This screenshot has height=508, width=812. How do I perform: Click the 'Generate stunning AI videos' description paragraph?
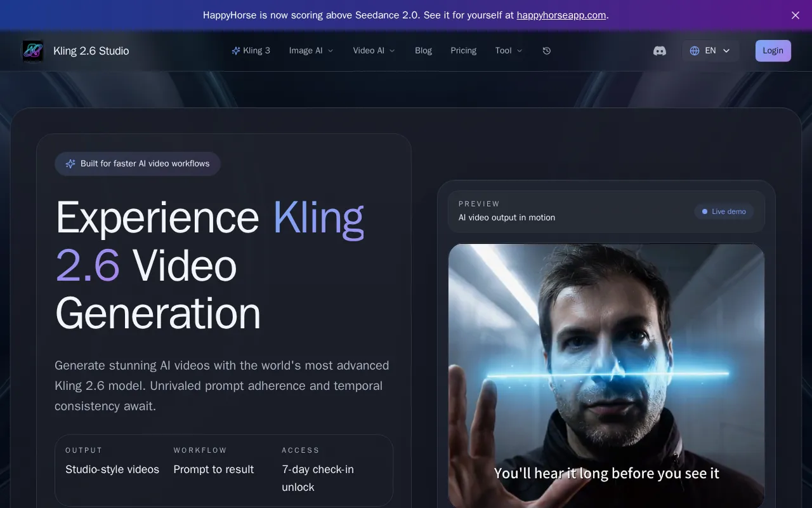[222, 385]
